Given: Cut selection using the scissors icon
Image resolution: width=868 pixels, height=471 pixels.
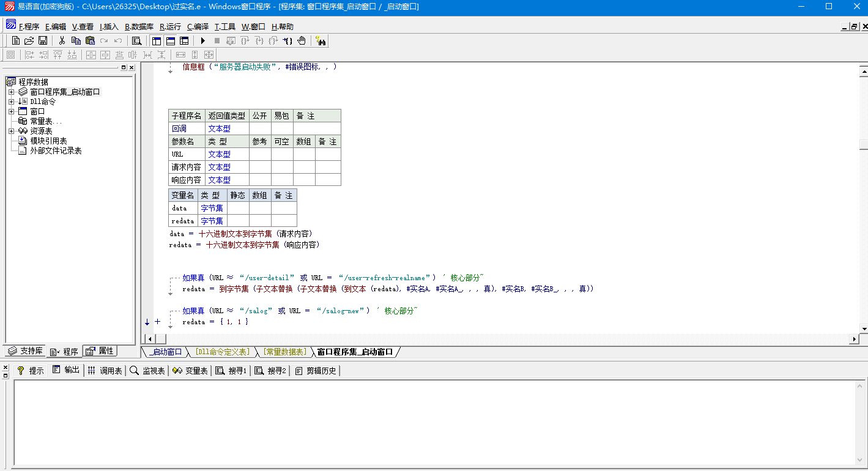Looking at the screenshot, I should (62, 41).
